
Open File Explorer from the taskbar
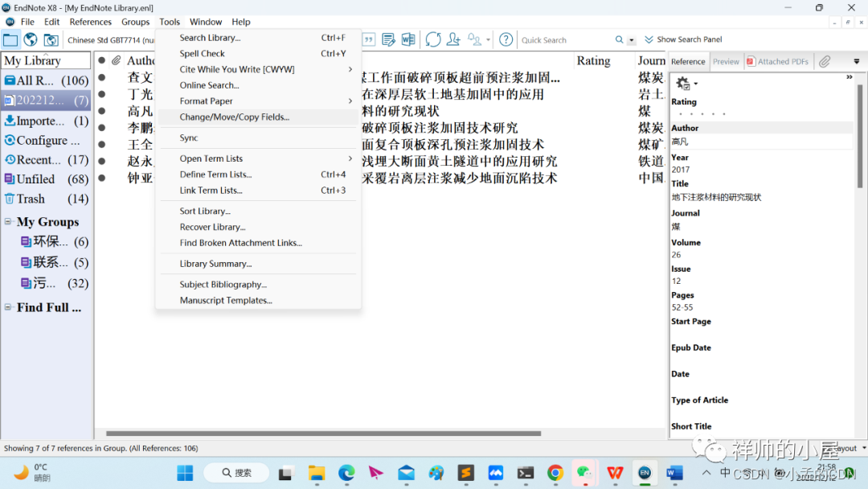pos(317,473)
